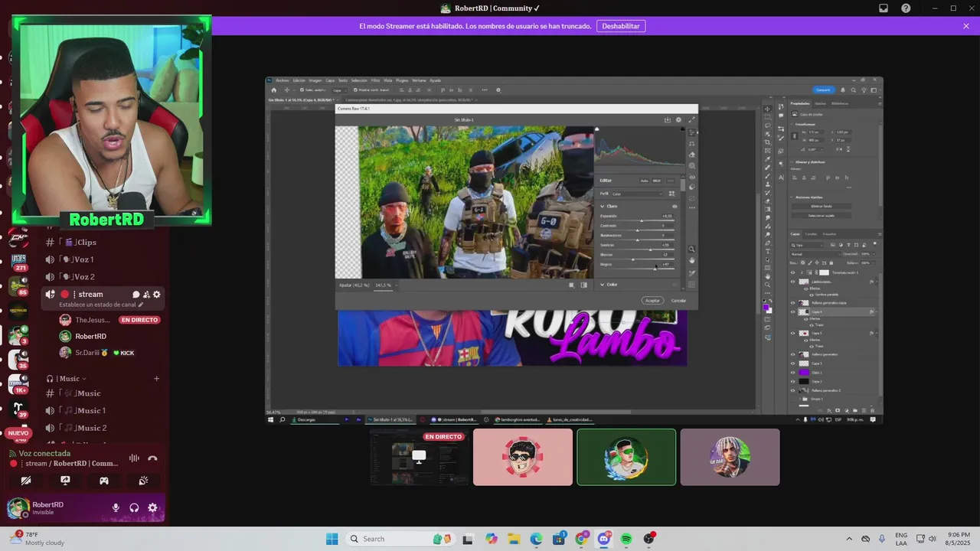Select the EN DIRECTO stream preview tile

(x=420, y=457)
